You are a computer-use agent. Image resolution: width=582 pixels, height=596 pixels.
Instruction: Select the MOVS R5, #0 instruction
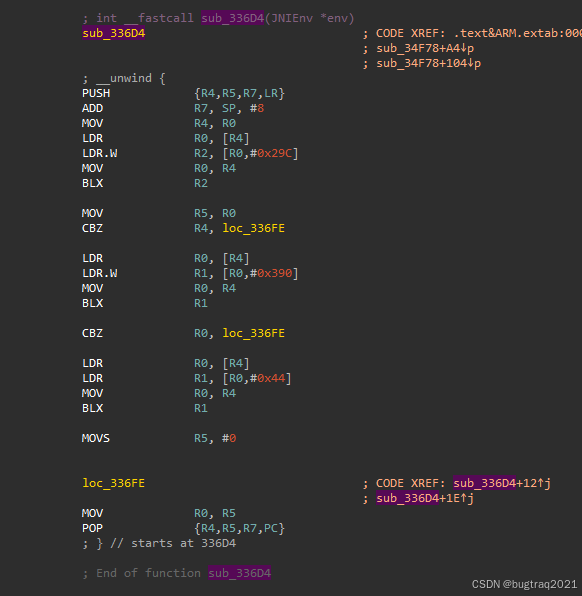click(159, 438)
